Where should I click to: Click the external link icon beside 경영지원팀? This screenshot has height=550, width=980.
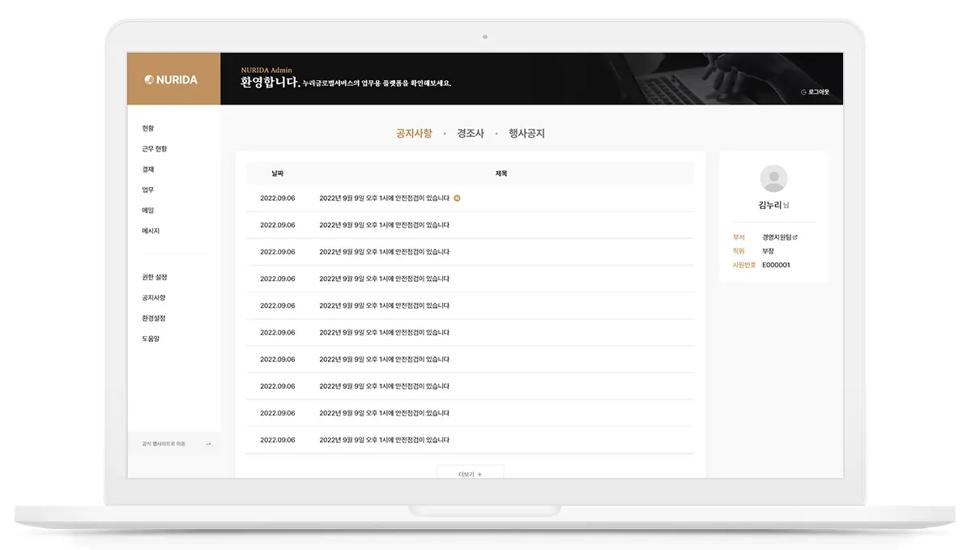point(795,237)
